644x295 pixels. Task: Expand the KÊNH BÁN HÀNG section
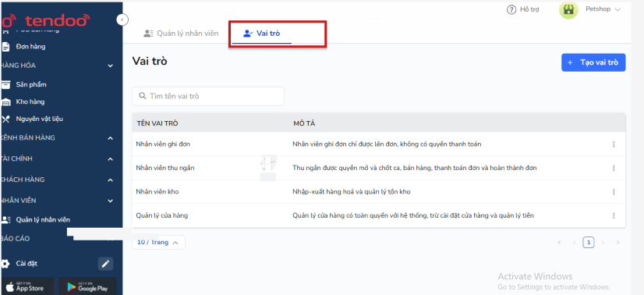[x=110, y=138]
